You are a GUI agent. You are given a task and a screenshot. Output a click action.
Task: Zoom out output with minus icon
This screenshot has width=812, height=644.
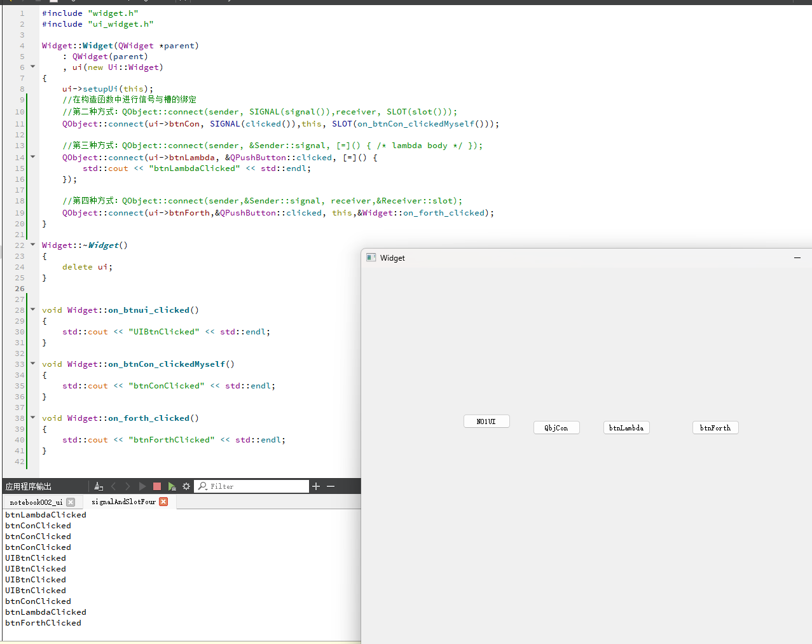(331, 486)
